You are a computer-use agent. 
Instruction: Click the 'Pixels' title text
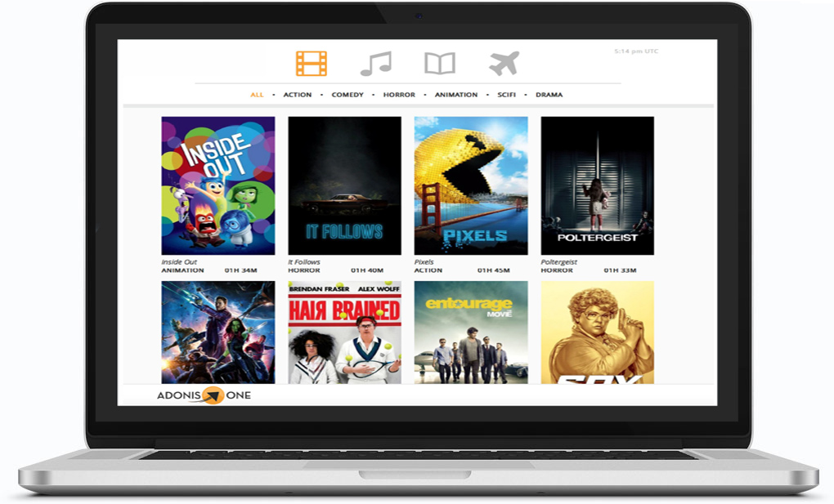[424, 262]
